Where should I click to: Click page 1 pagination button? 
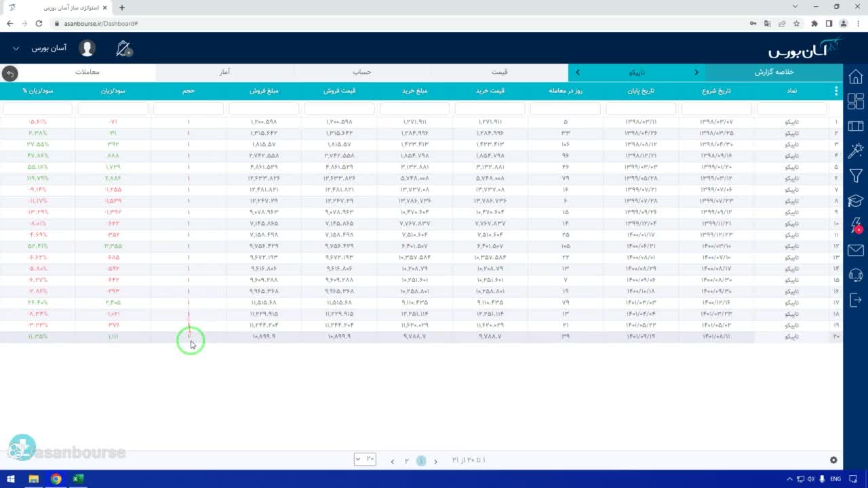click(x=421, y=461)
